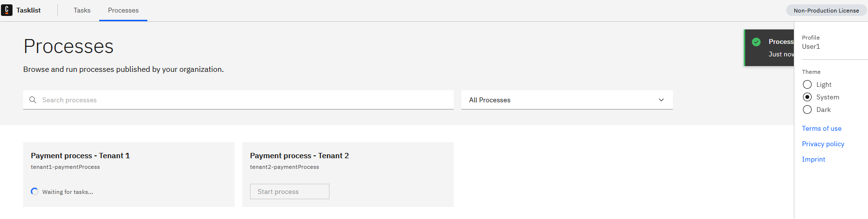Screen dimensions: 868x219
Task: Select the System theme radio button
Action: tap(807, 97)
